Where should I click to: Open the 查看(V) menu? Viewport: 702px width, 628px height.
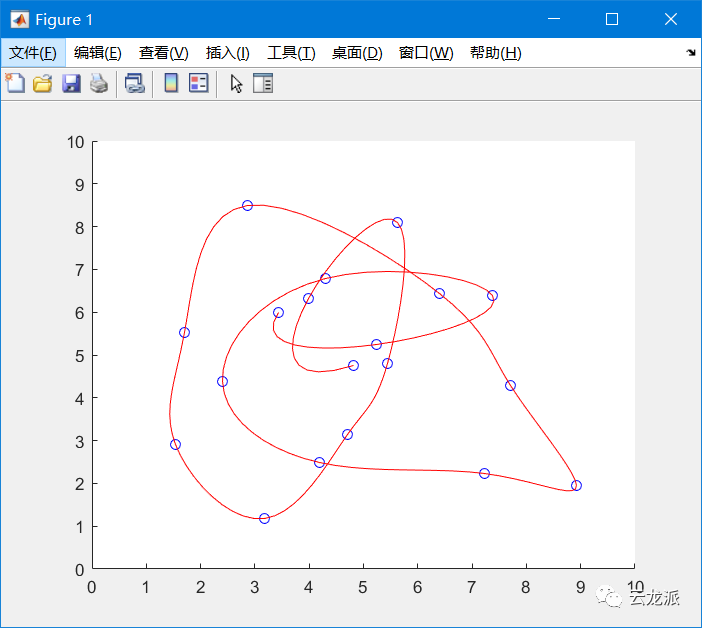coord(163,53)
